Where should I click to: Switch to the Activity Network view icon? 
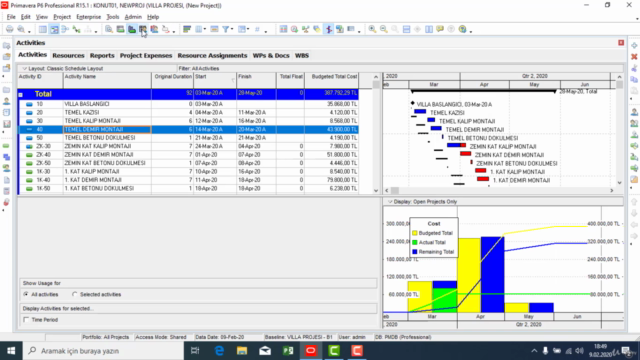65,29
